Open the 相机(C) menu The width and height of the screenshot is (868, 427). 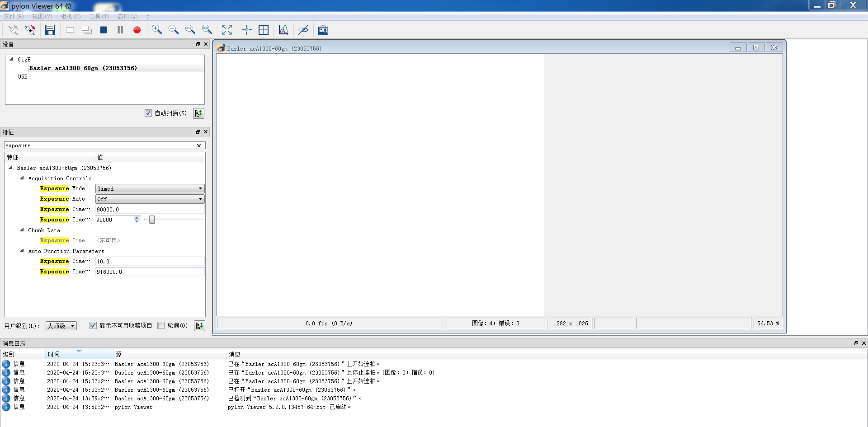click(71, 16)
